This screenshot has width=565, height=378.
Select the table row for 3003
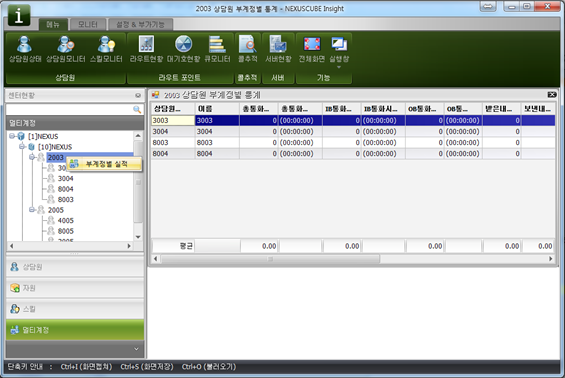[x=353, y=120]
